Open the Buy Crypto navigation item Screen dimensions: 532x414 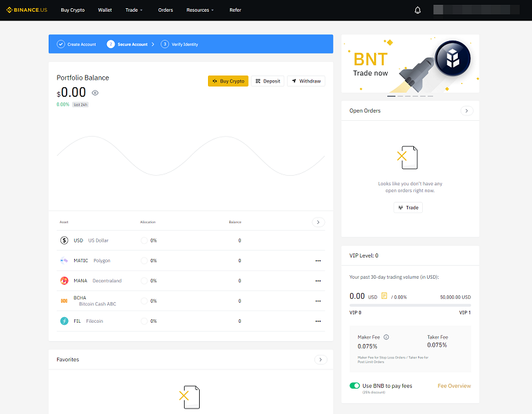(x=73, y=10)
